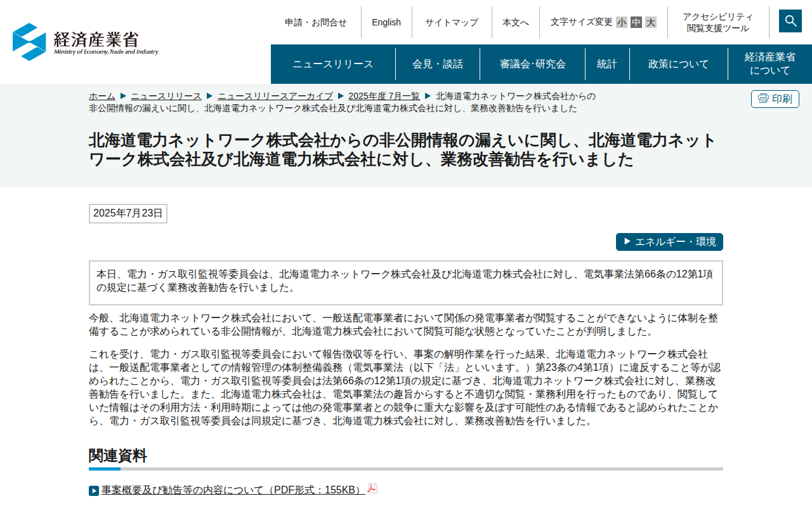This screenshot has width=812, height=508.
Task: Click the arrow icon before 事案概要 link
Action: pyautogui.click(x=94, y=491)
